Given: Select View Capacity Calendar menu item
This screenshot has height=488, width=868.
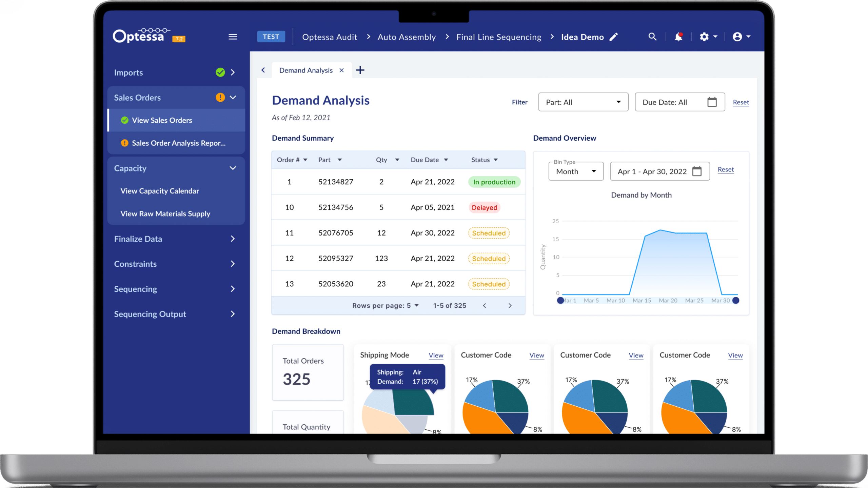Looking at the screenshot, I should coord(160,191).
